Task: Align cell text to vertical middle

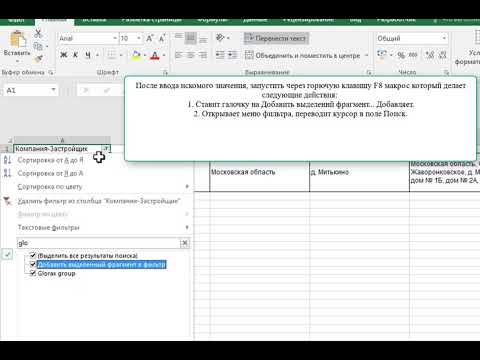Action: pos(191,38)
